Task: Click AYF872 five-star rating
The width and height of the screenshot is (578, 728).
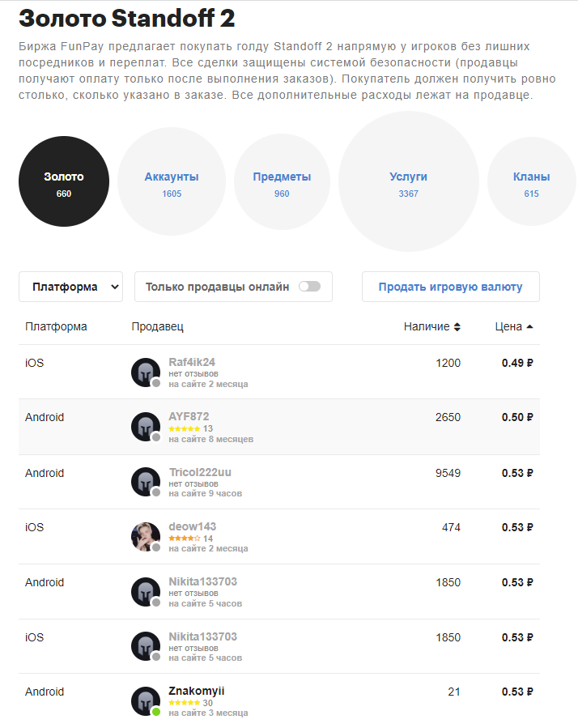Action: pyautogui.click(x=185, y=428)
